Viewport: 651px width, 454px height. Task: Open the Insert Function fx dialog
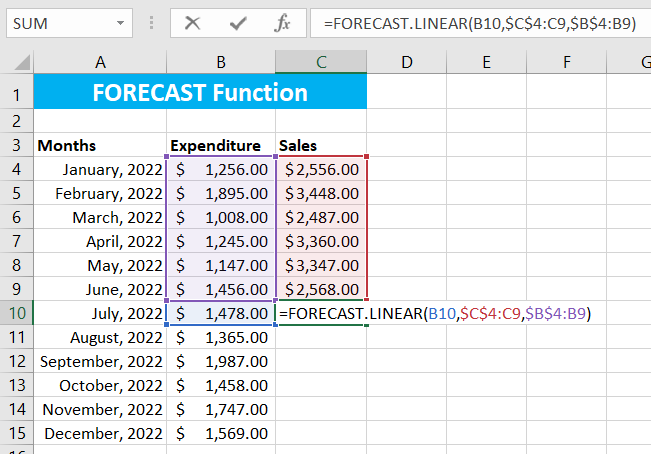coord(283,23)
